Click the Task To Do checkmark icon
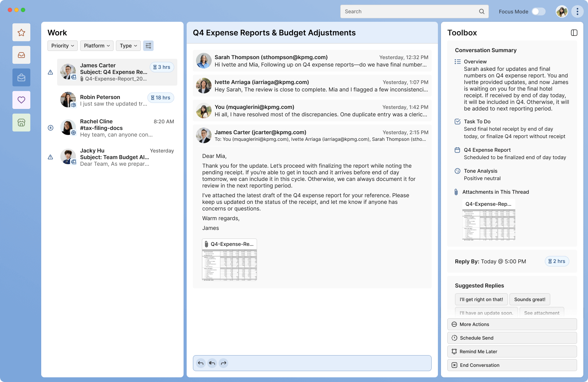The height and width of the screenshot is (382, 588). [x=458, y=121]
